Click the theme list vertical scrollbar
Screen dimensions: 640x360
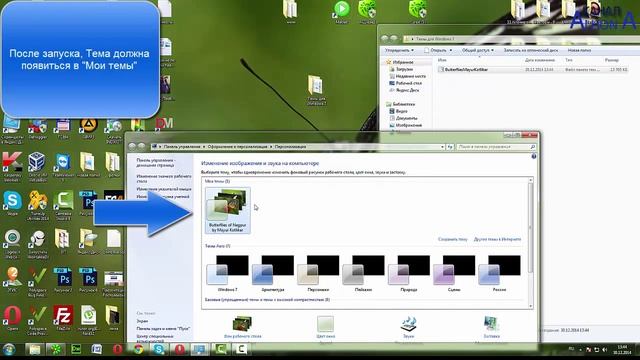tap(531, 227)
